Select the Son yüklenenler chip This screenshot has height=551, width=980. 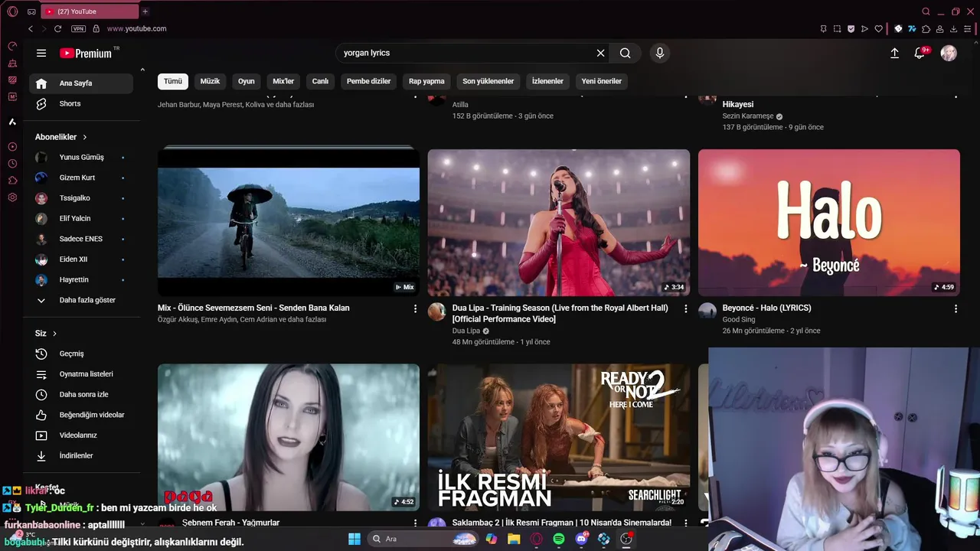pyautogui.click(x=488, y=81)
